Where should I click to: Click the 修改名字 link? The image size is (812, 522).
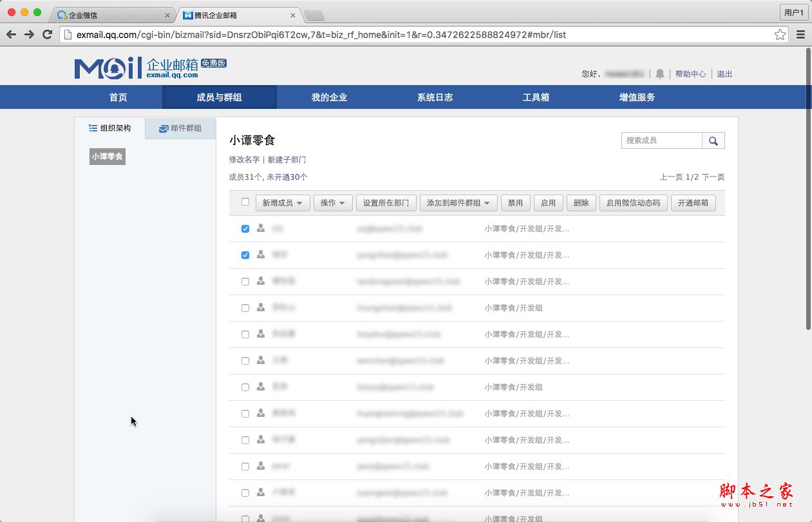click(243, 159)
